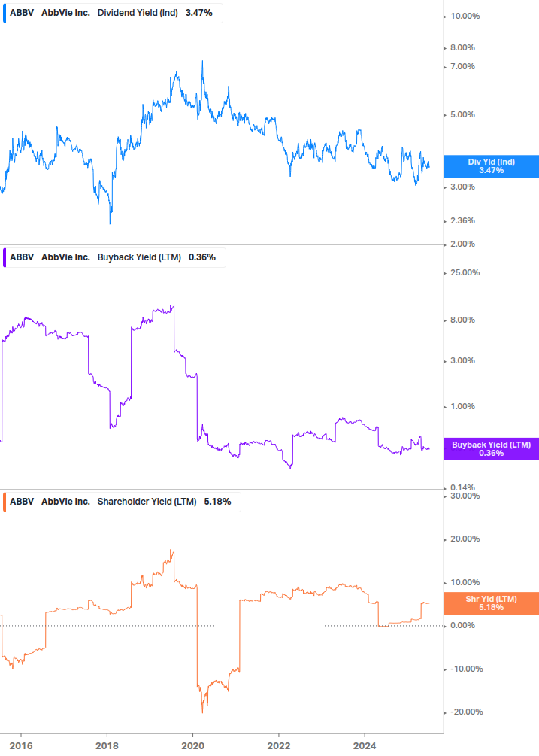Click the orange Shr Yld (LTM) 5.18% tag
The height and width of the screenshot is (756, 539).
(x=492, y=603)
